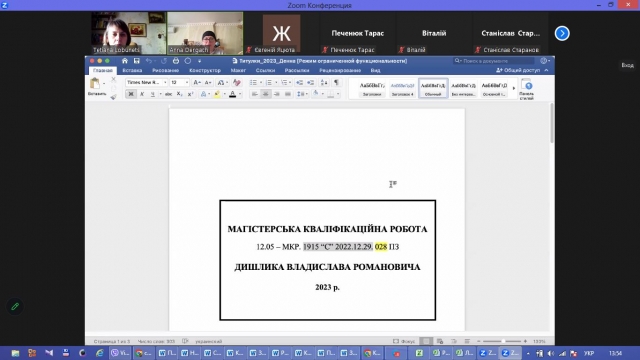Open the Вид ribbon tab
Screen dimensions: 640x360
pos(376,71)
